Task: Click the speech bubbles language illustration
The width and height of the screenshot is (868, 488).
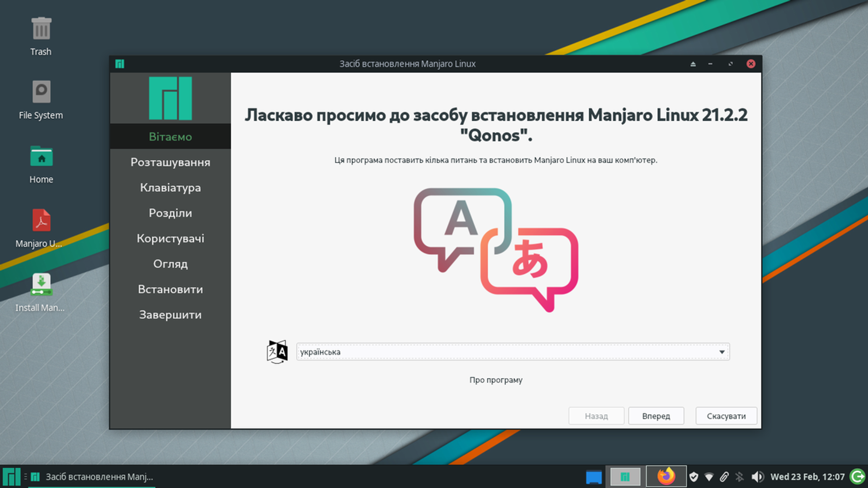Action: (x=496, y=250)
